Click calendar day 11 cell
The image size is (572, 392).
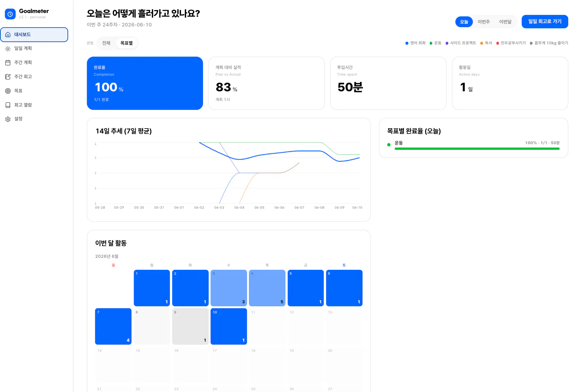(x=267, y=326)
